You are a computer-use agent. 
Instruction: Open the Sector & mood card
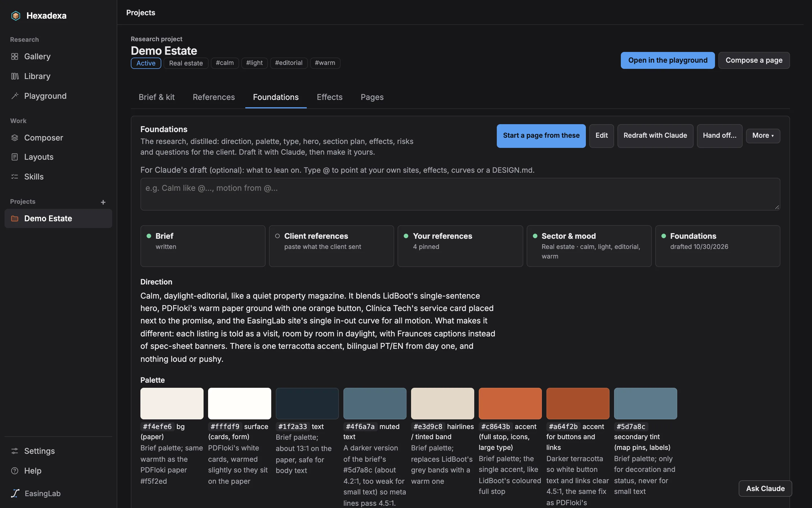point(589,246)
